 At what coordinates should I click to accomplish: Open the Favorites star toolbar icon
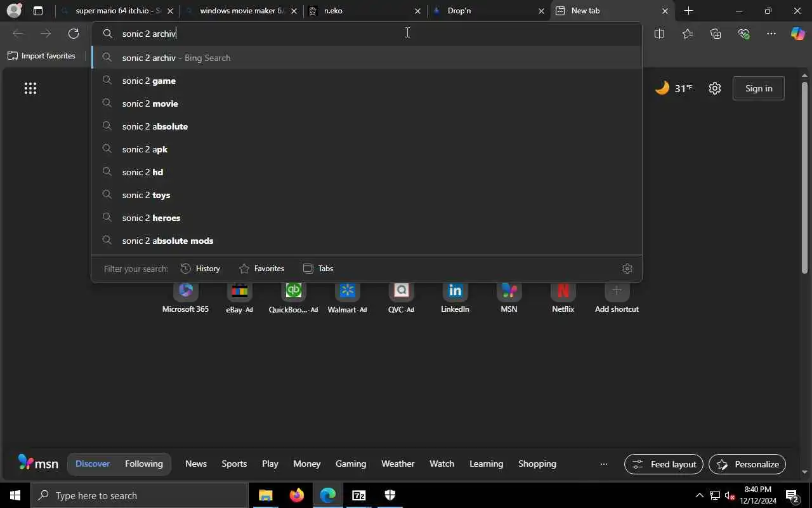(x=688, y=34)
